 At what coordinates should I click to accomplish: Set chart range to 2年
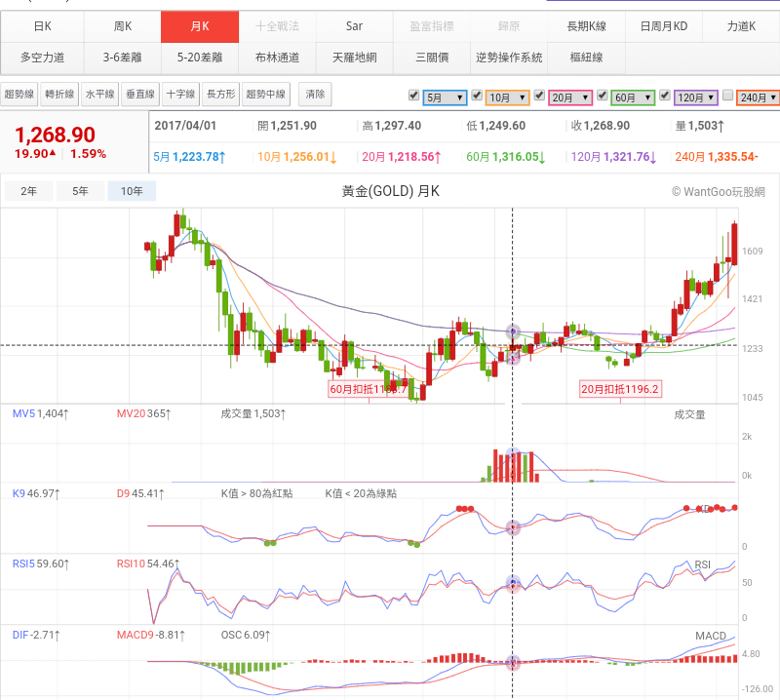pyautogui.click(x=29, y=191)
